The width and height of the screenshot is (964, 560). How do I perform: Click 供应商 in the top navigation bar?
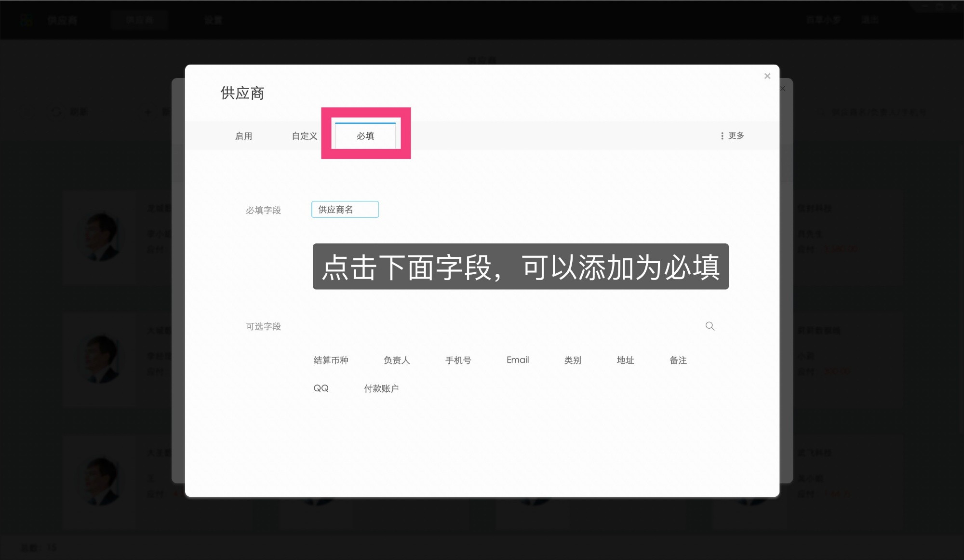click(140, 19)
